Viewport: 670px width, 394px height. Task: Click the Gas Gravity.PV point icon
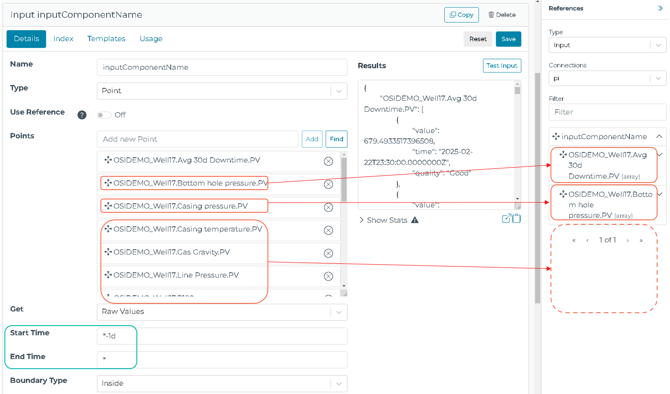pos(108,252)
